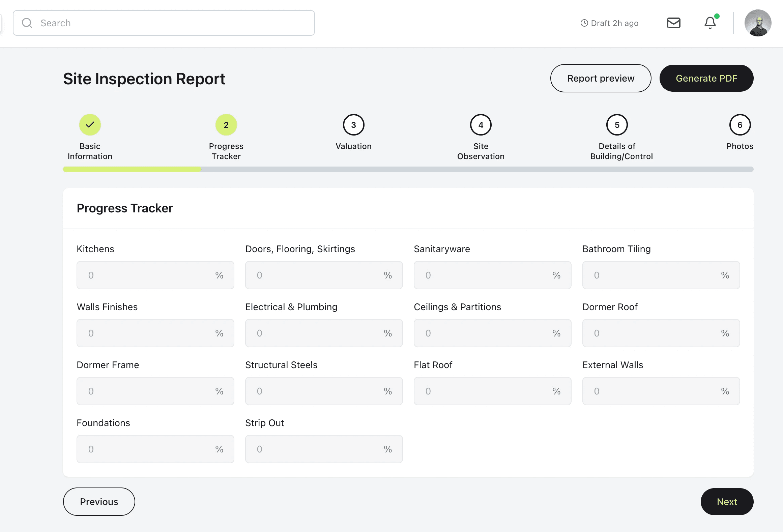Jump to step 5 Building/Control details
The height and width of the screenshot is (532, 783).
tap(617, 125)
